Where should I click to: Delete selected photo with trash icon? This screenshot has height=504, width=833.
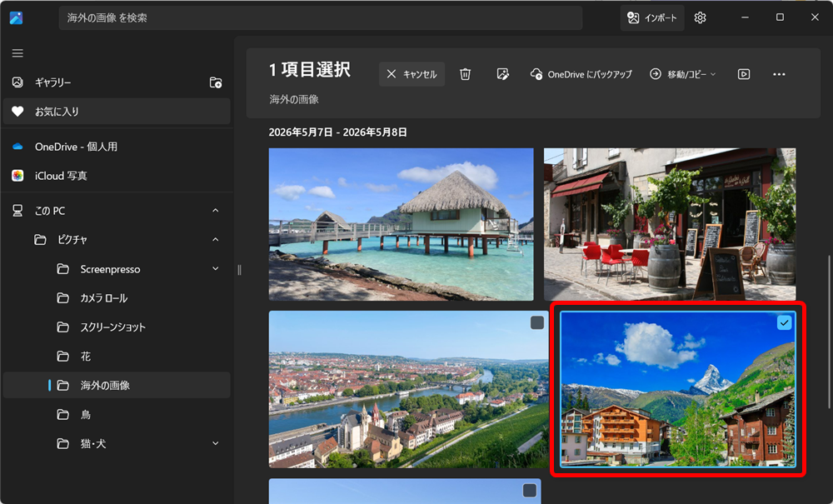[466, 74]
